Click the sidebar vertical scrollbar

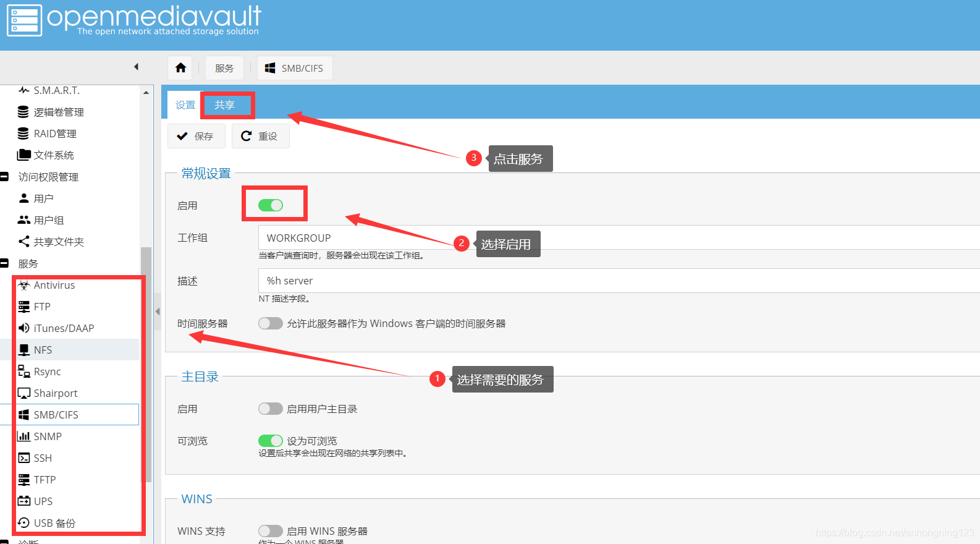(146, 365)
